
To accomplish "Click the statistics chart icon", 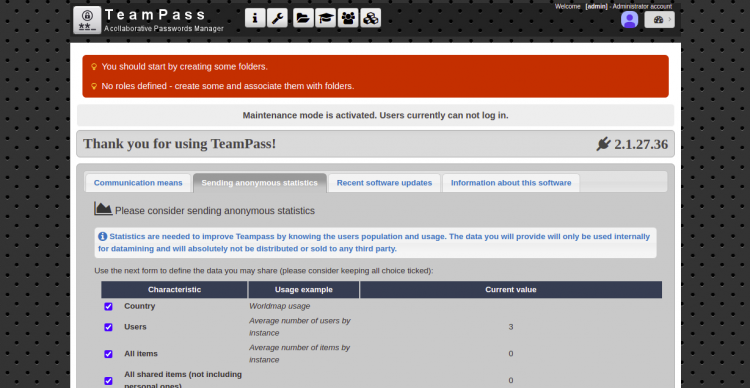I will pyautogui.click(x=103, y=209).
